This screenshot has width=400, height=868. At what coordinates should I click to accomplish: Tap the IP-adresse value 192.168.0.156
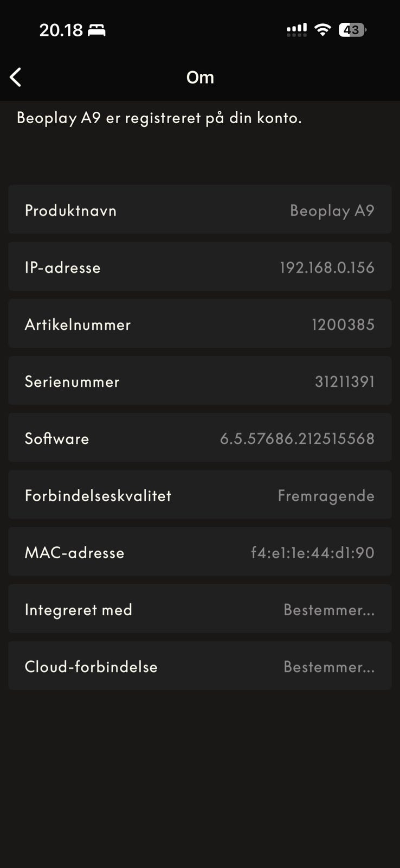click(x=327, y=267)
